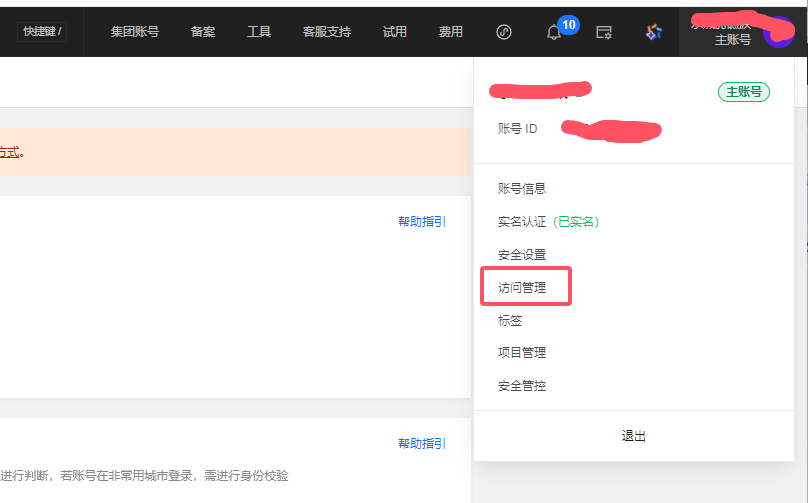Open 实名认证 in account menu
The image size is (808, 503).
[522, 221]
